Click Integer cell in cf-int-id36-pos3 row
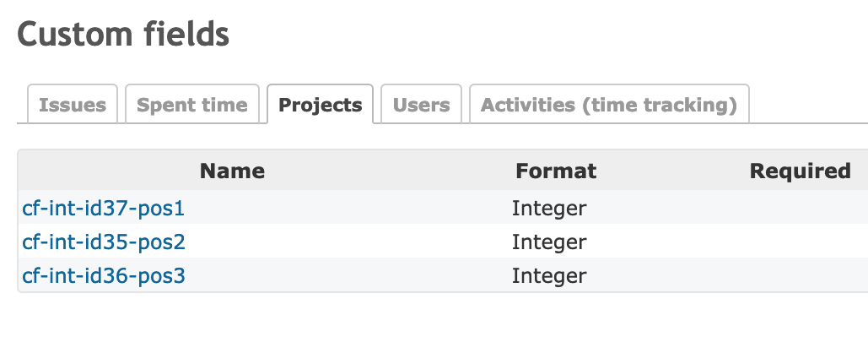This screenshot has width=868, height=353. [549, 276]
